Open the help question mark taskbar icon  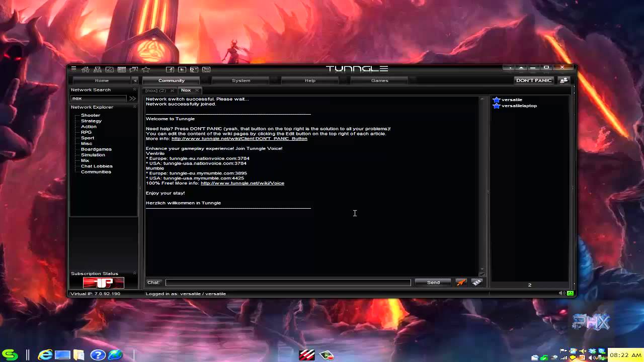[98, 355]
